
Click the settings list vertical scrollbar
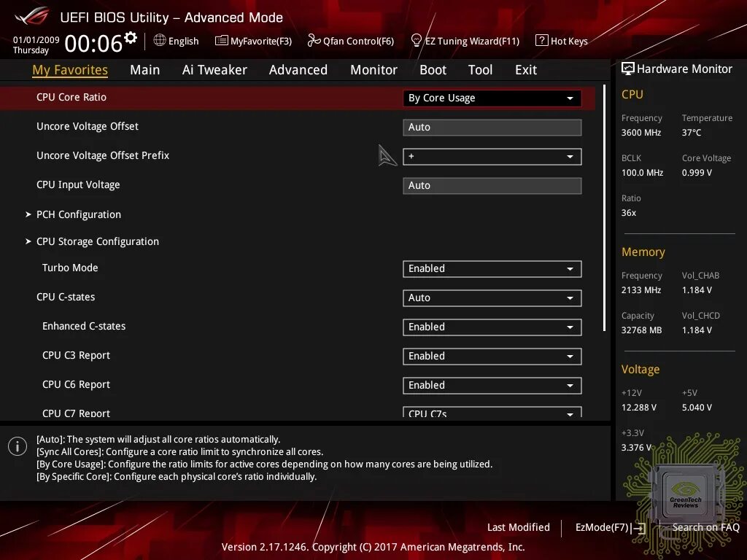point(604,208)
